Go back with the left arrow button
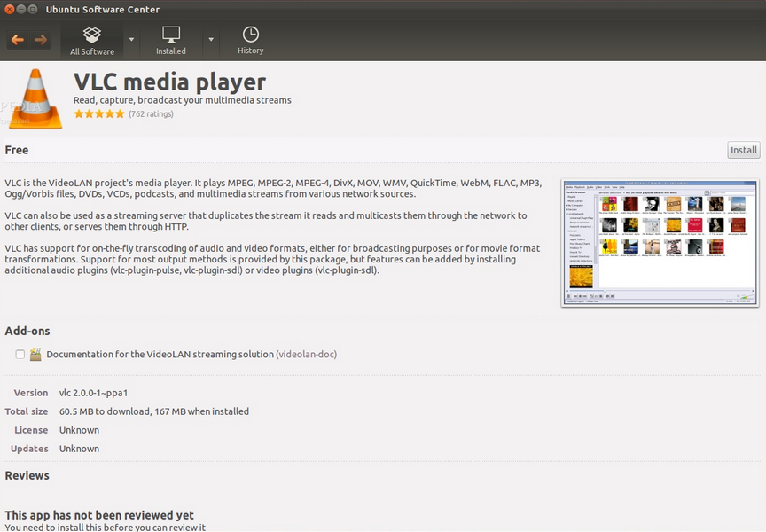 pos(18,40)
